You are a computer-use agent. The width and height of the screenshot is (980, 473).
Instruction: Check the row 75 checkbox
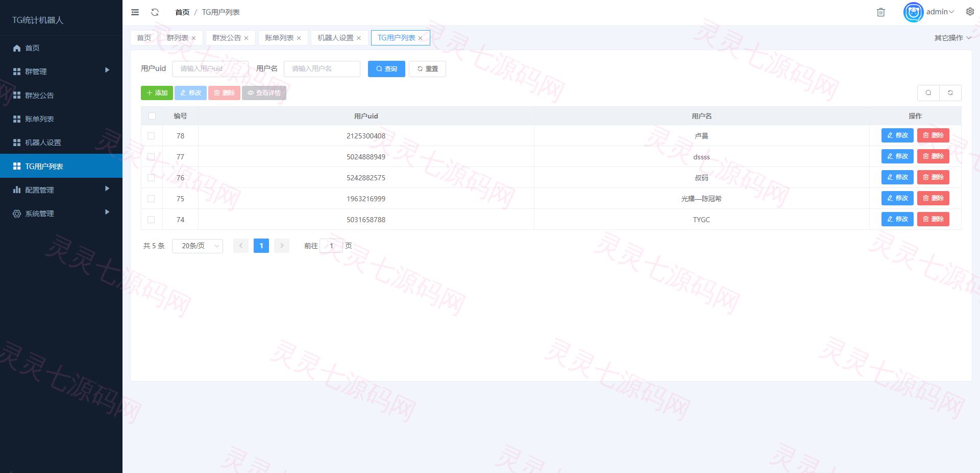coord(151,199)
